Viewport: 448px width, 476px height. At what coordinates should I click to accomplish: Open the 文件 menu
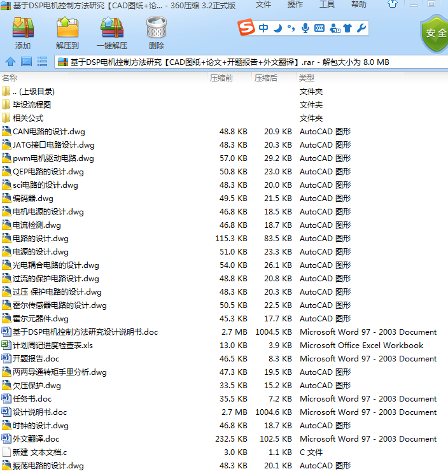tap(263, 4)
